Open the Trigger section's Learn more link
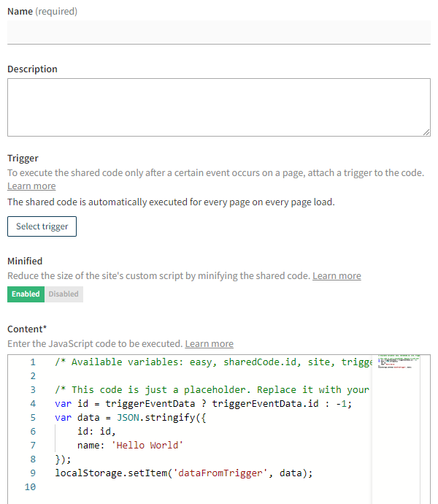The height and width of the screenshot is (504, 438). tap(31, 186)
